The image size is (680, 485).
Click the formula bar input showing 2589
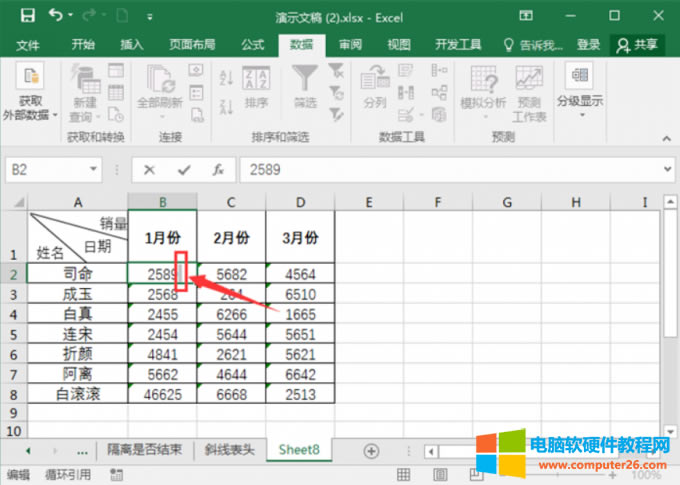click(440, 170)
